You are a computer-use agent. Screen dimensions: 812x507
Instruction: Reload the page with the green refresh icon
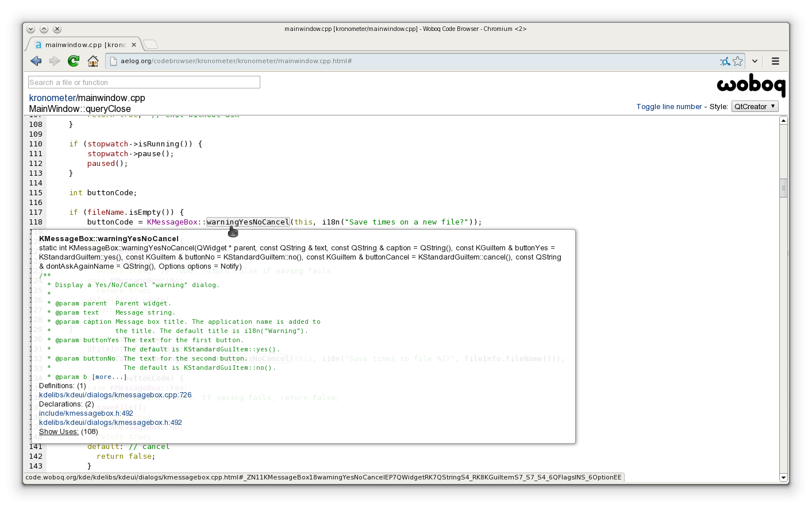pyautogui.click(x=74, y=61)
